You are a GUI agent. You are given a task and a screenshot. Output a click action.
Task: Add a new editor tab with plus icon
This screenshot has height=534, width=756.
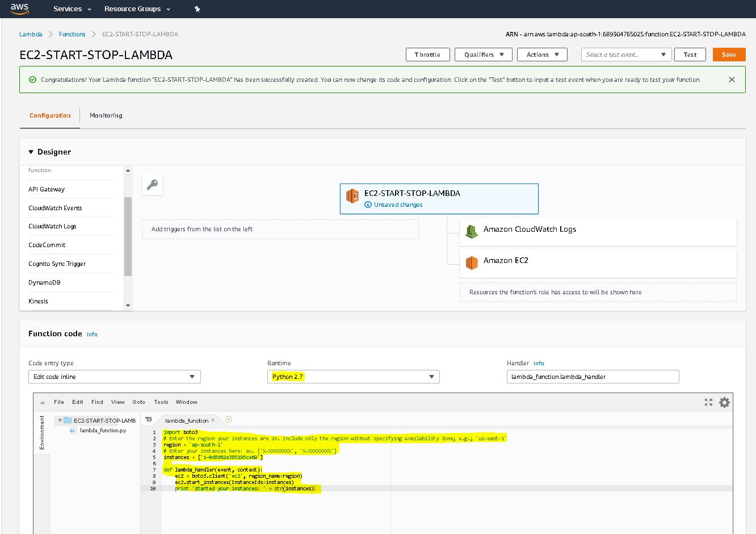coord(229,420)
